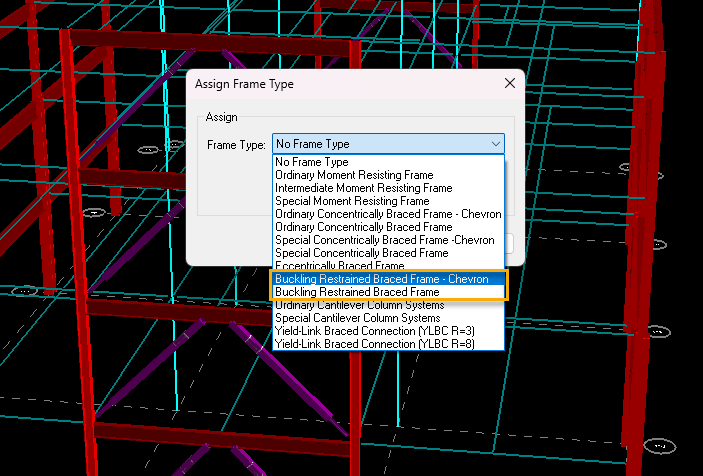This screenshot has width=703, height=476.
Task: Select Special Concentrically Braced Frame -Chevron
Action: click(x=385, y=240)
